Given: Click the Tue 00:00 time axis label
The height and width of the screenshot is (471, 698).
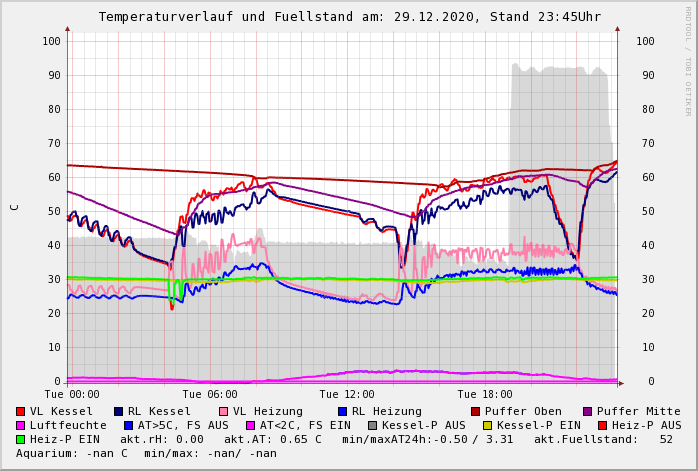Looking at the screenshot, I should (72, 394).
